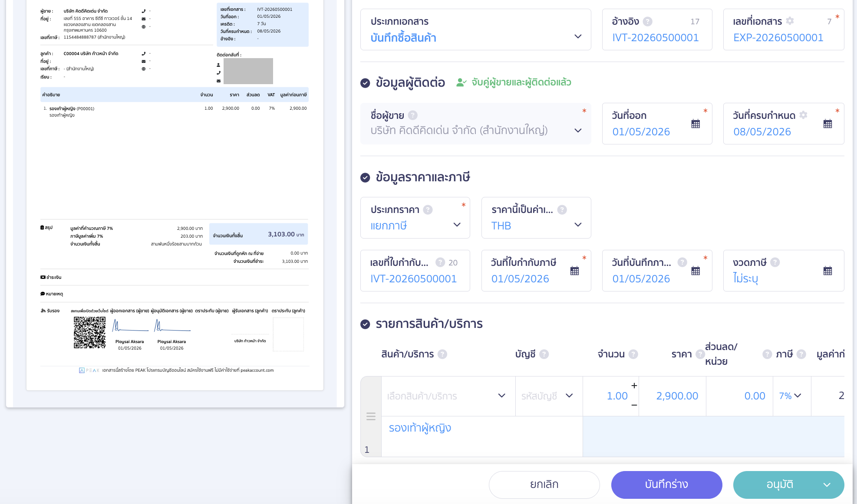Click the help icon beside 'อ้างอิง'
This screenshot has height=504, width=857.
647,21
